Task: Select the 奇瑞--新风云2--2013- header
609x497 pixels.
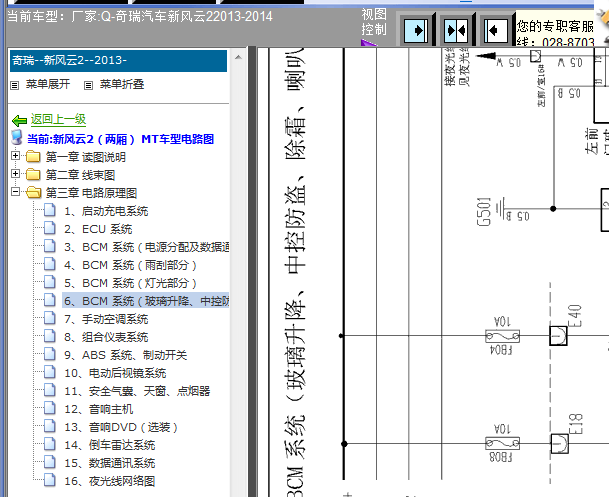Action: [x=118, y=61]
